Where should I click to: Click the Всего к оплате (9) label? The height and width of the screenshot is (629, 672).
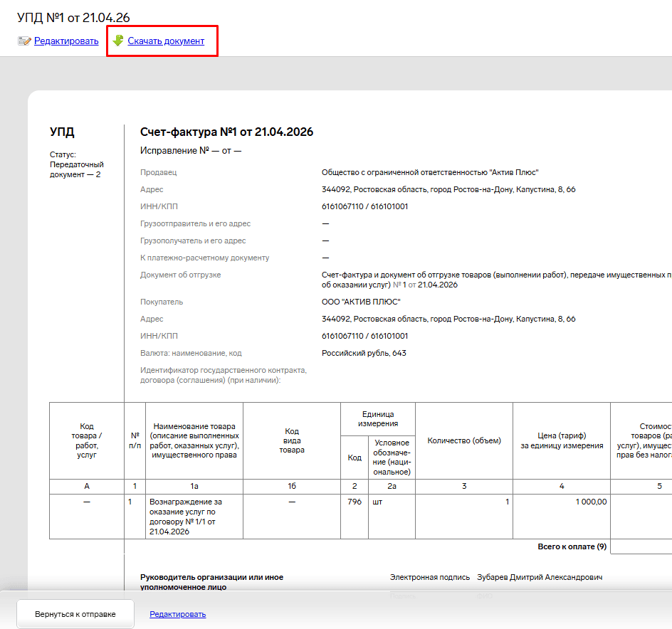pos(572,546)
